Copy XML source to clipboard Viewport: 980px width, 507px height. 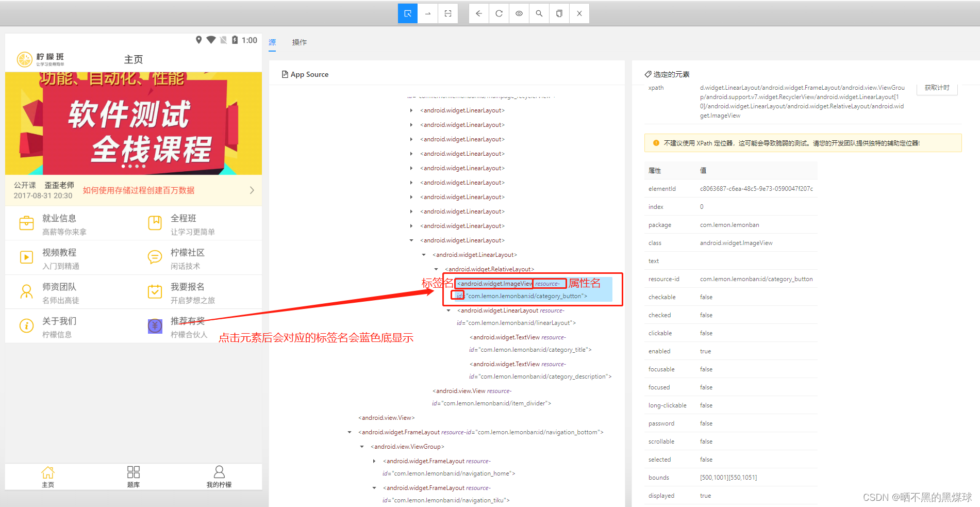click(559, 13)
